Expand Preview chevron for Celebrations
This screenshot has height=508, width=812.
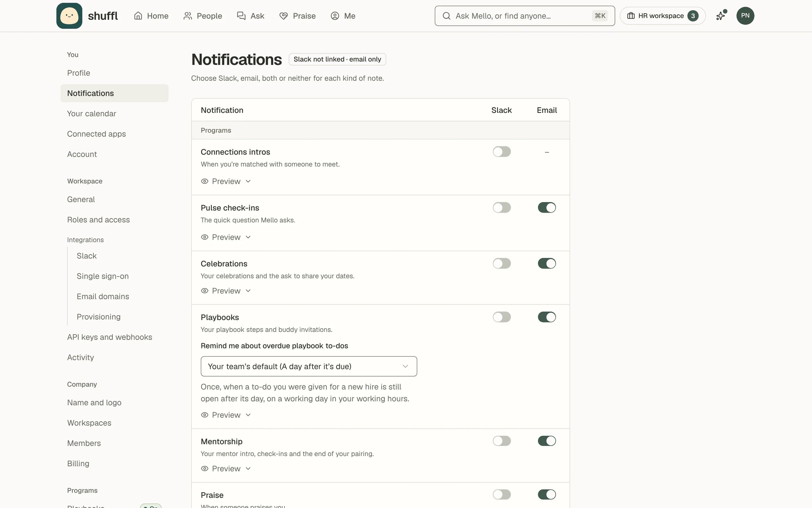(248, 291)
